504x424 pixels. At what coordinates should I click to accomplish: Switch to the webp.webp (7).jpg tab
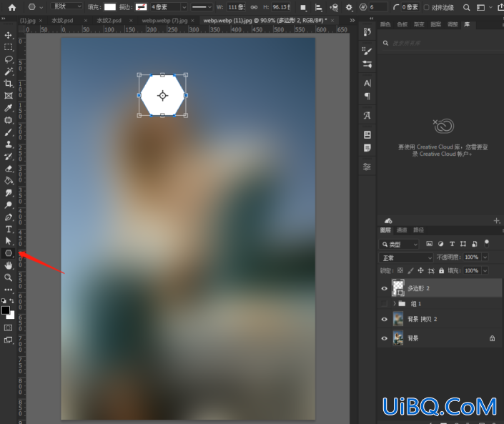[x=164, y=21]
